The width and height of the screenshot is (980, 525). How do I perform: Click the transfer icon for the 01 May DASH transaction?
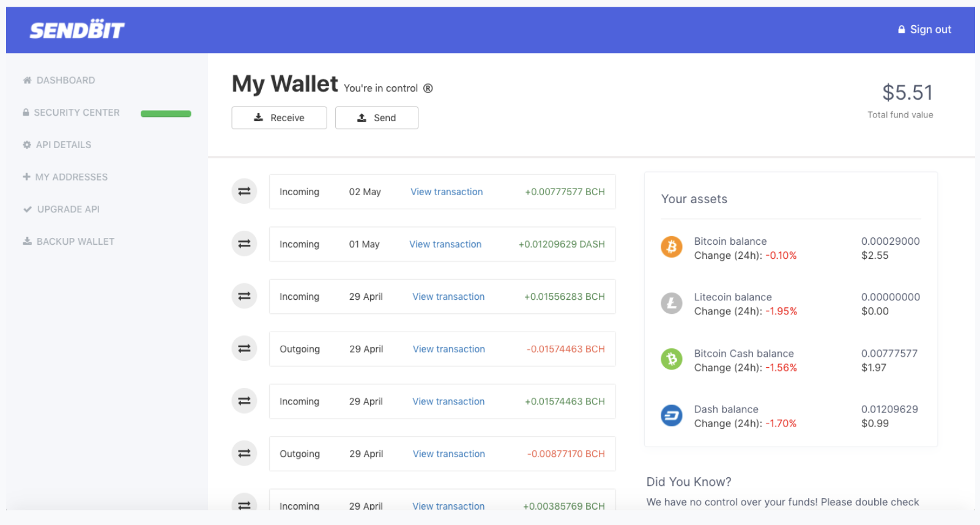pyautogui.click(x=244, y=244)
